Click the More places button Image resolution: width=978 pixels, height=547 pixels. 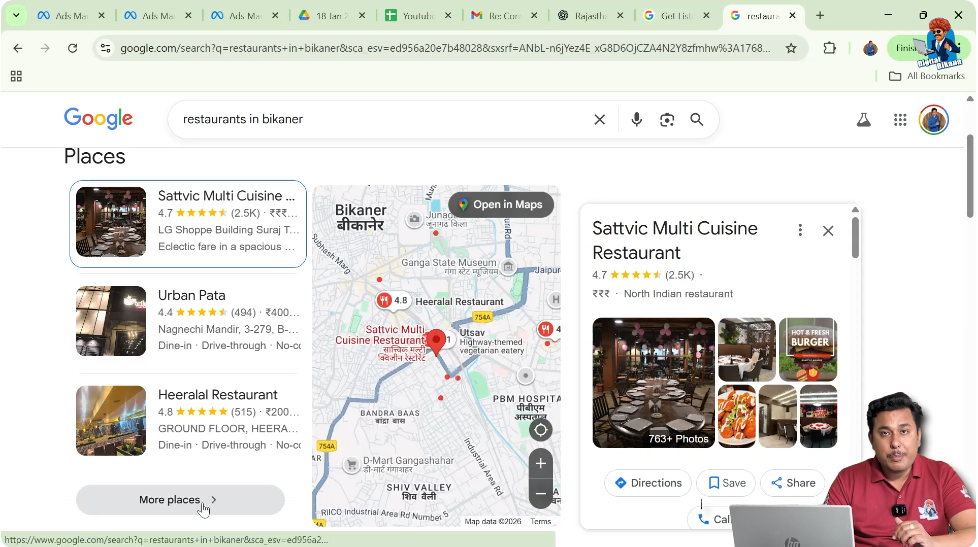click(x=180, y=500)
